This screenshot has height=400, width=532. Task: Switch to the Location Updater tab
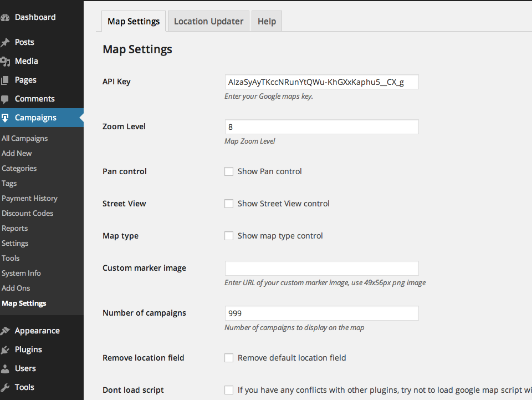(208, 22)
